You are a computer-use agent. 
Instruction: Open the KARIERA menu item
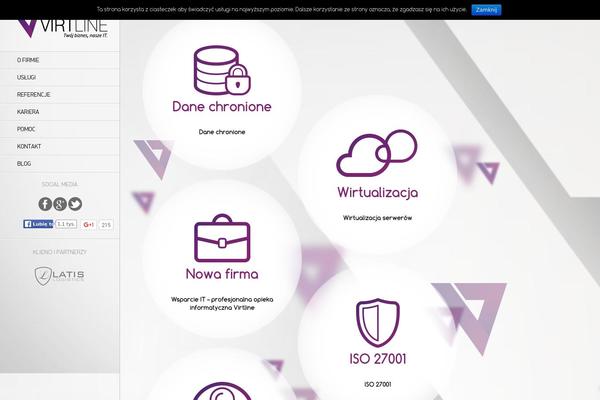[x=60, y=112]
